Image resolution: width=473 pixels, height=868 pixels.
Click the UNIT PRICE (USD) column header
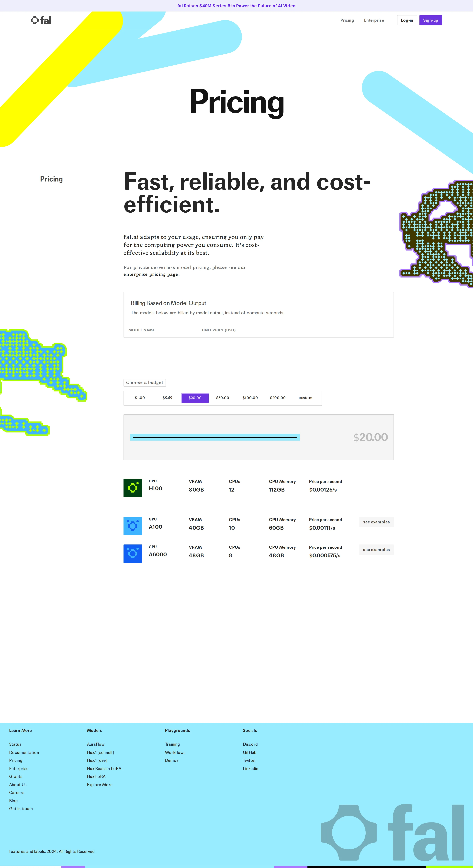pos(219,330)
